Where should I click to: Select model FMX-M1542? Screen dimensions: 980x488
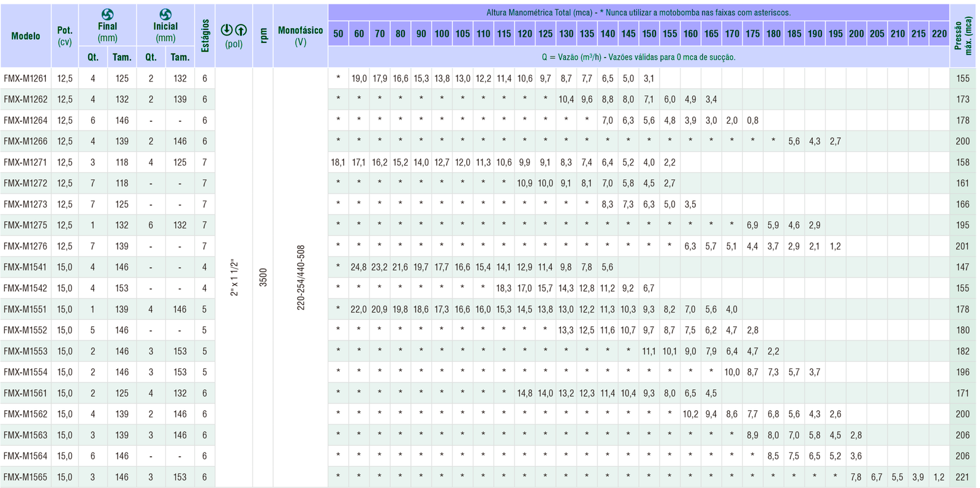25,288
